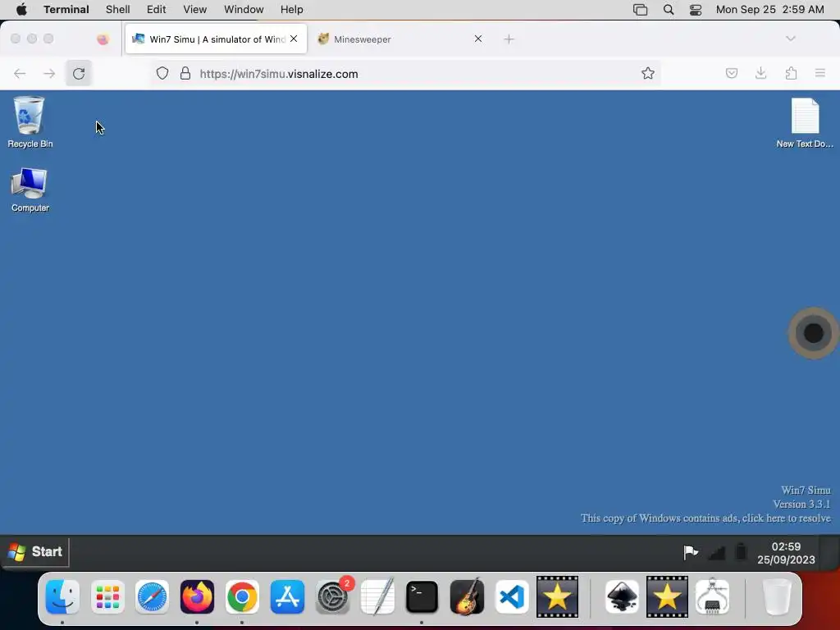This screenshot has height=630, width=840.
Task: Launch Safari from the Dock
Action: (152, 596)
